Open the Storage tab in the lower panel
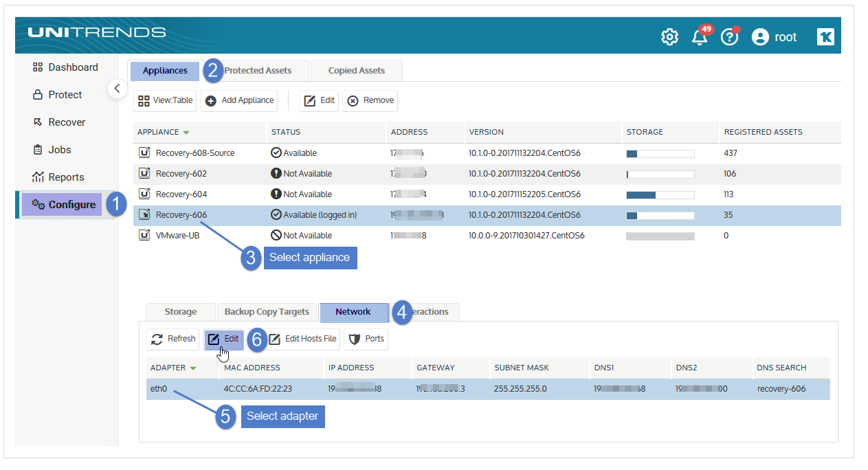Viewport: 868px width, 470px height. (x=181, y=312)
